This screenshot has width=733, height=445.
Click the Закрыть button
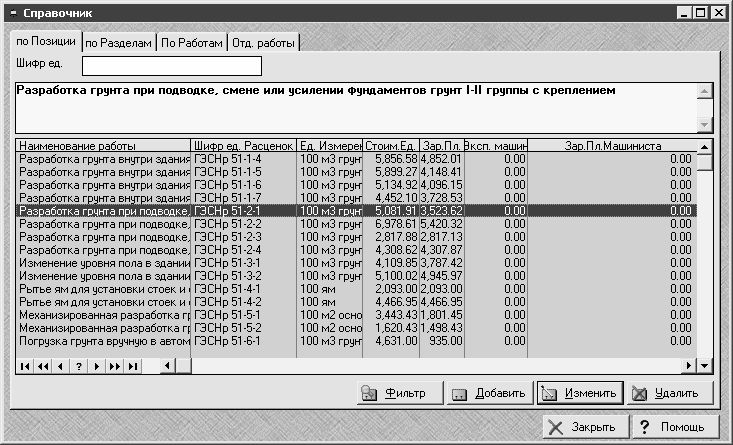click(584, 427)
